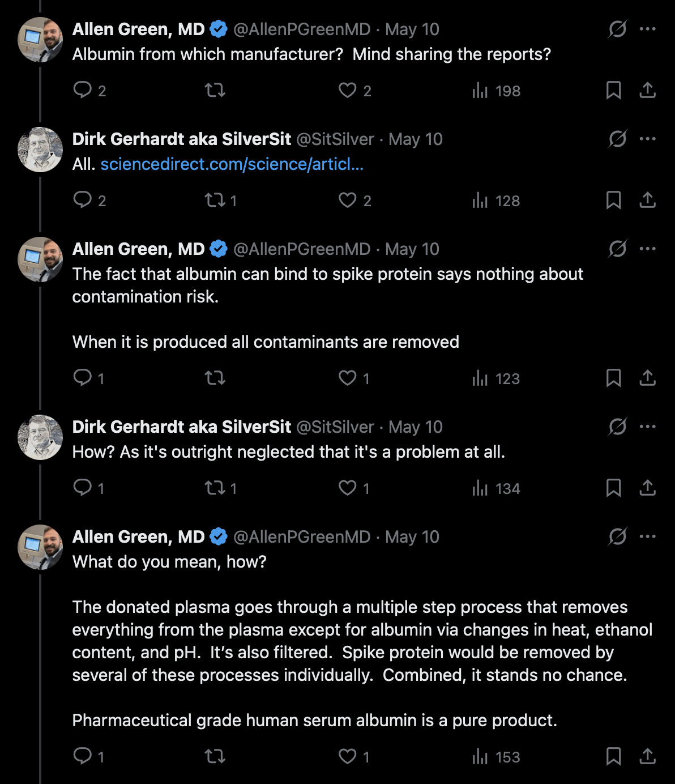Screen dimensions: 675x784
Task: Open the sciencedirect.com article link
Action: pos(232,164)
